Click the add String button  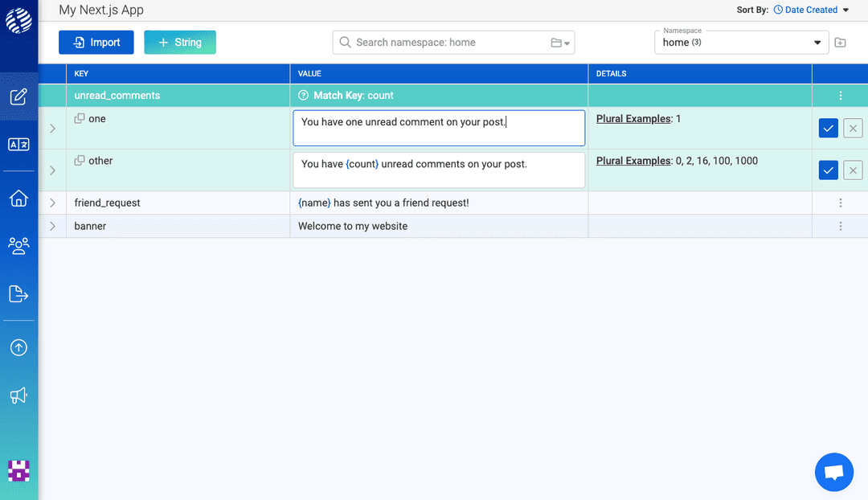click(180, 43)
